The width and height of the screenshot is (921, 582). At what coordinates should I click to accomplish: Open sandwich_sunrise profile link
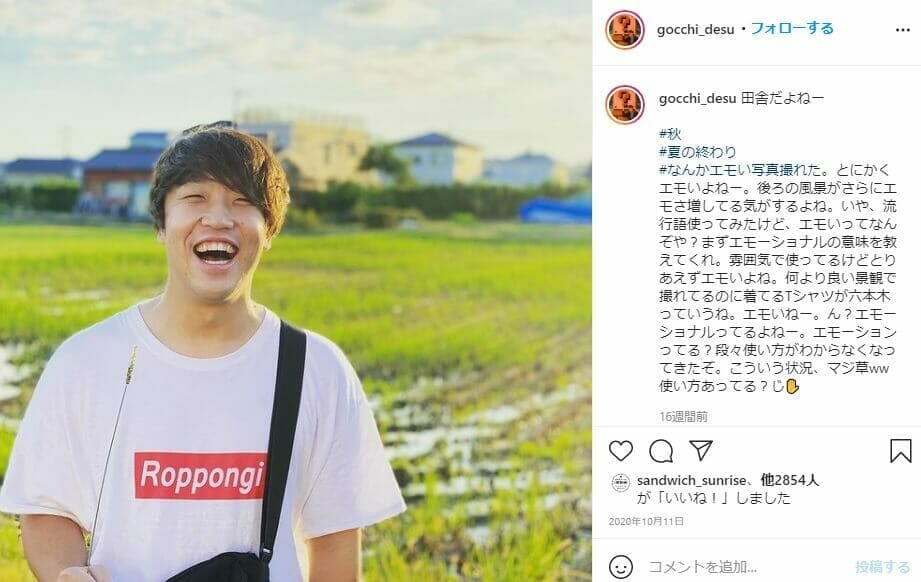(x=691, y=480)
